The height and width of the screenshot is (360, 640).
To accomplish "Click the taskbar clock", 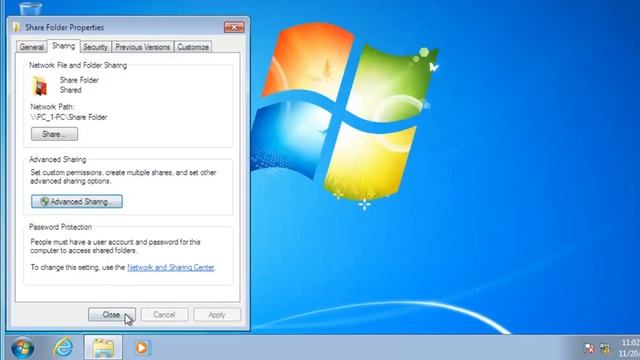I will point(629,348).
